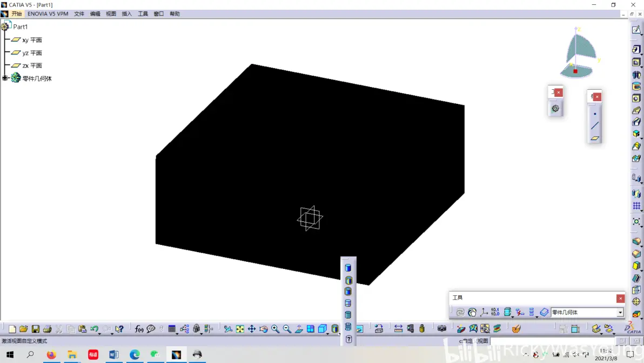Click the command input field in status bar

(x=553, y=341)
